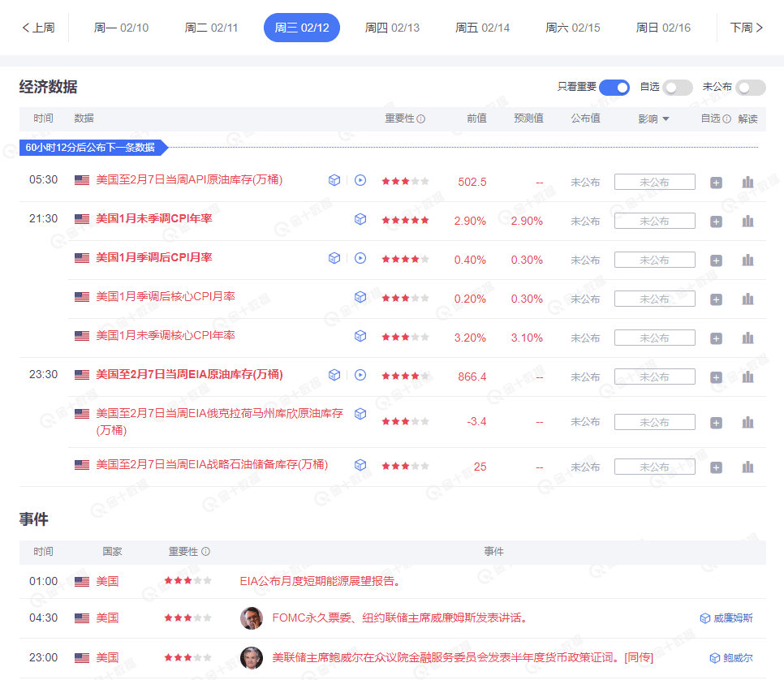784x680 pixels.
Task: Click Powell's avatar in the 23:00 event row
Action: pyautogui.click(x=252, y=657)
